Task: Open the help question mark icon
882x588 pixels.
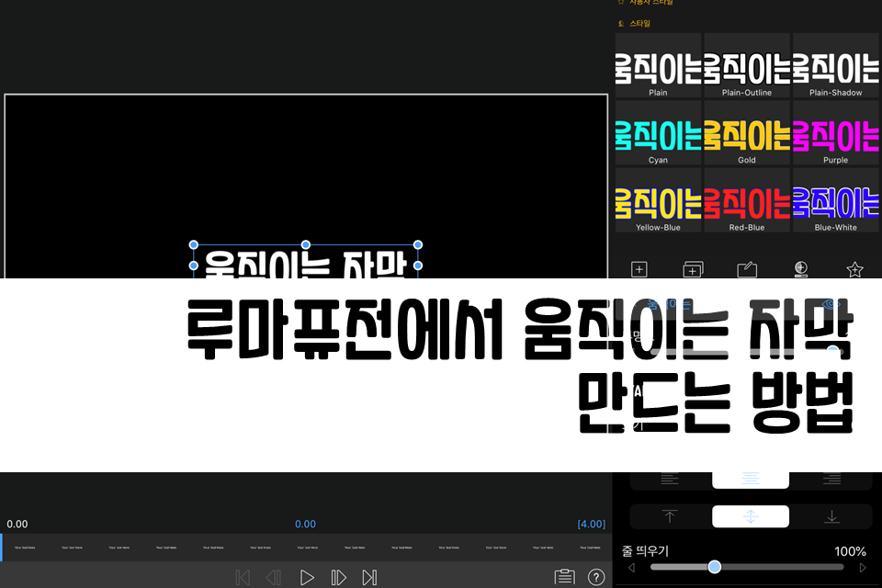Action: pyautogui.click(x=596, y=577)
